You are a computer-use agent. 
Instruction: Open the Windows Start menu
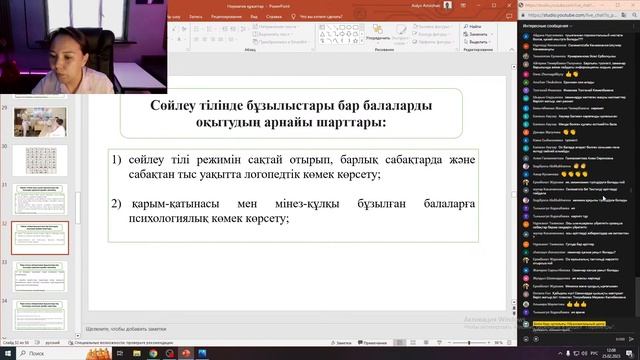7,353
